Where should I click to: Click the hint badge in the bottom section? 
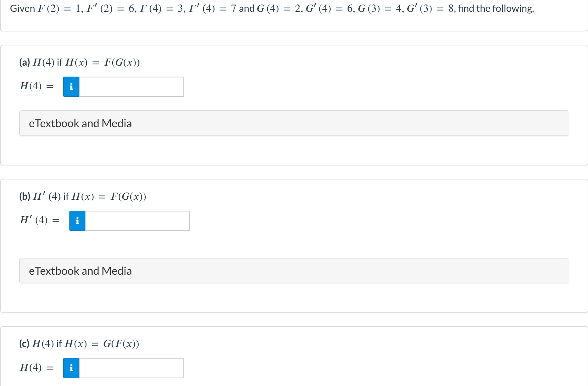(x=71, y=368)
